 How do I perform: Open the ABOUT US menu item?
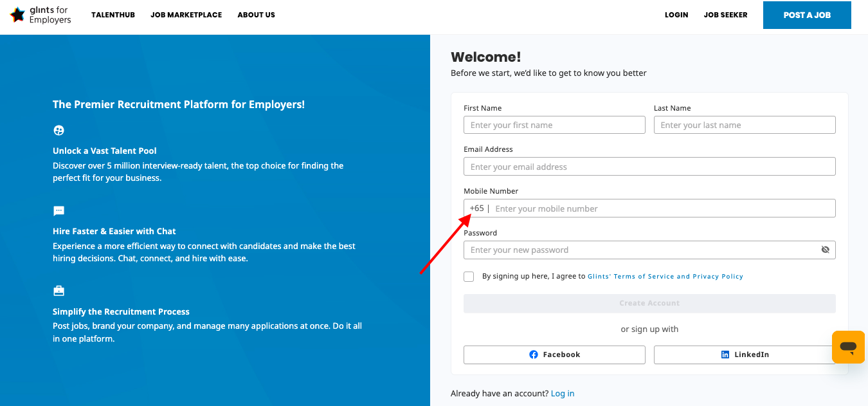tap(256, 15)
